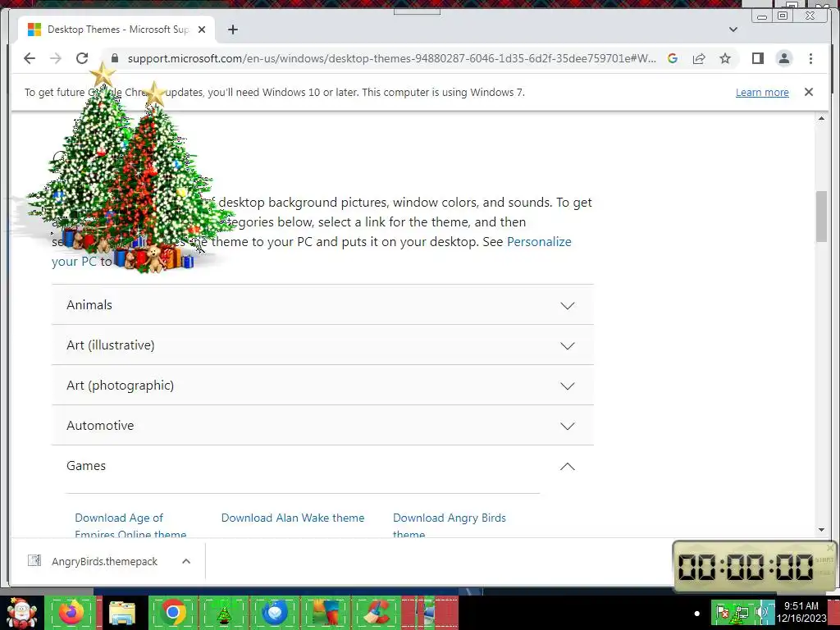Close the Desktop Themes tab
This screenshot has height=630, width=840.
tap(202, 30)
